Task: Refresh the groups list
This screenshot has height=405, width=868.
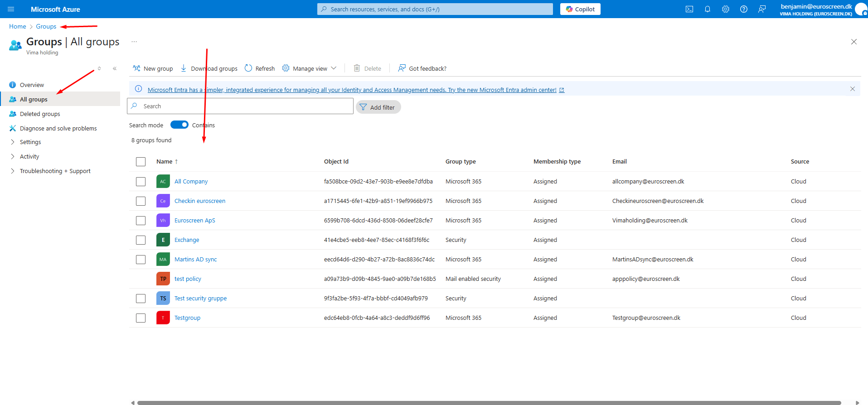Action: [x=260, y=68]
